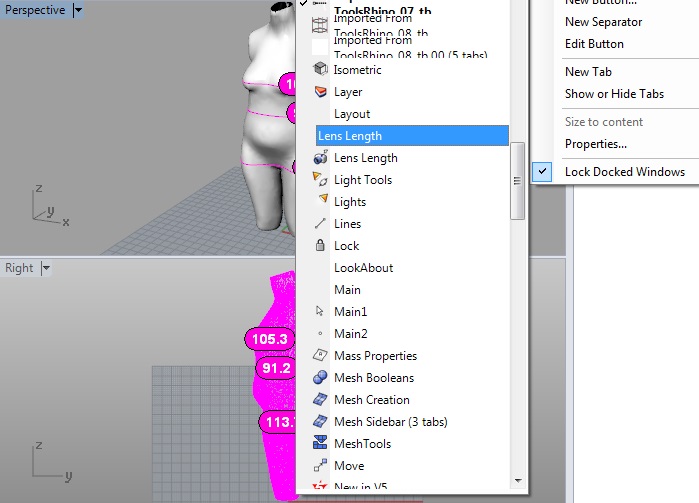This screenshot has width=699, height=503.
Task: Click the Layer toolbar icon
Action: coord(320,91)
